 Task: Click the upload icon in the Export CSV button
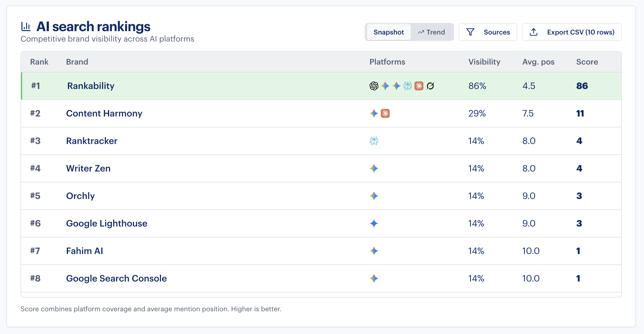(533, 32)
